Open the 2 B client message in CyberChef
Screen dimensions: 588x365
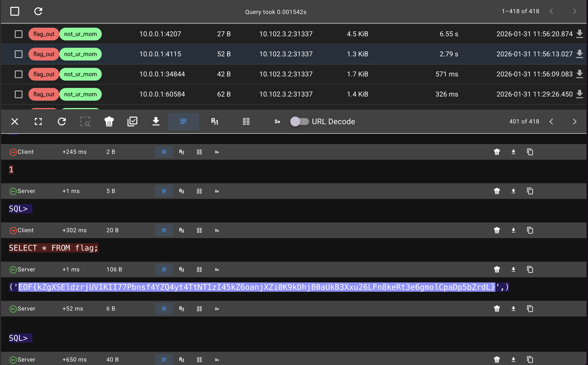497,152
